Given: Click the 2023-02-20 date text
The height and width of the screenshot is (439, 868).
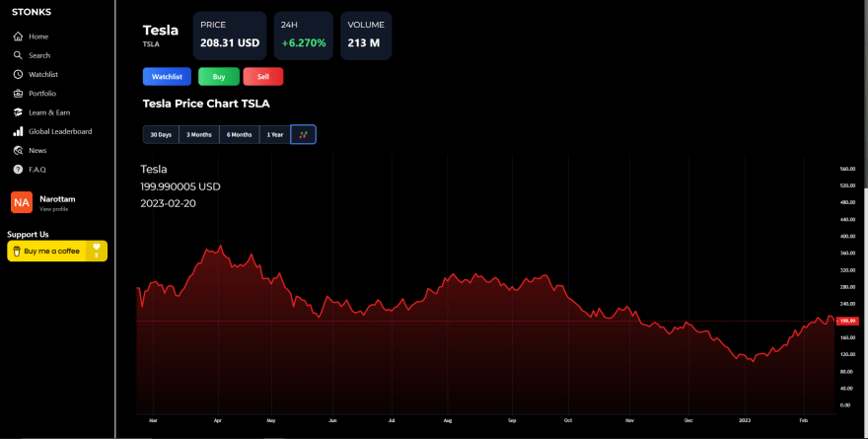Looking at the screenshot, I should (168, 204).
